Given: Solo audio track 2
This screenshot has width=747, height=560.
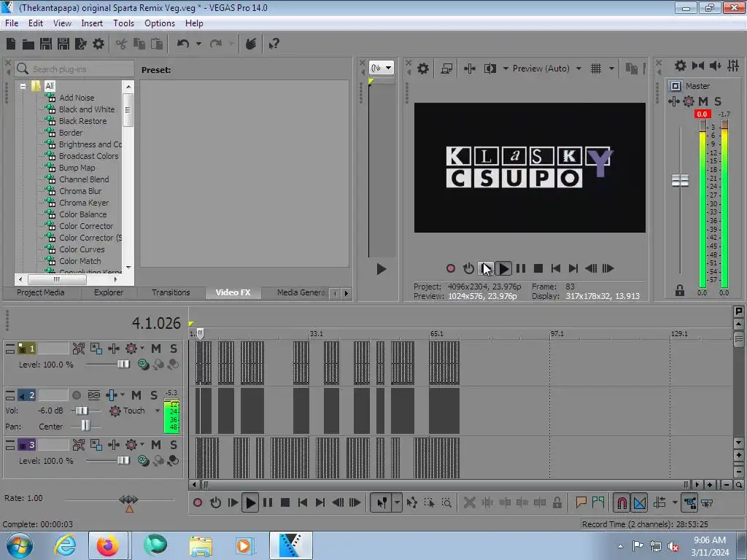Looking at the screenshot, I should pos(154,395).
